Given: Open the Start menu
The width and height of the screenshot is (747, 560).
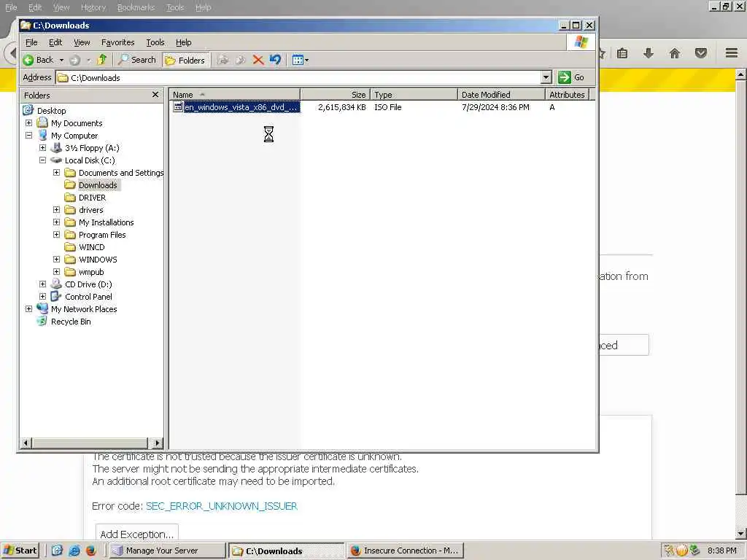Looking at the screenshot, I should (20, 551).
